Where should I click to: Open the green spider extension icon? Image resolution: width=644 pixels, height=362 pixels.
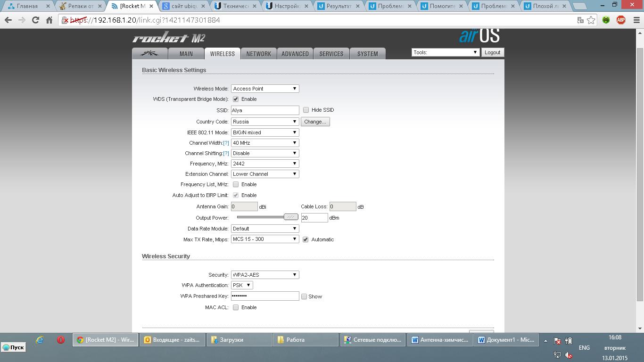[x=607, y=20]
